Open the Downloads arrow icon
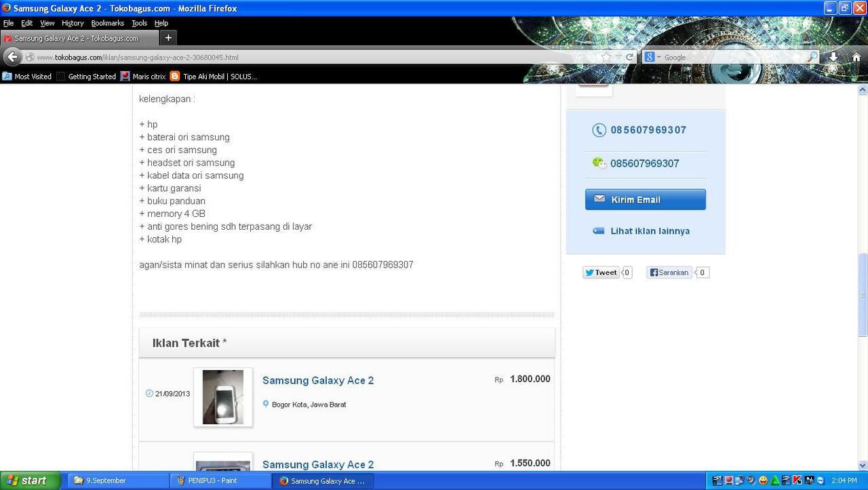Screen dimensions: 868x490 coord(833,57)
